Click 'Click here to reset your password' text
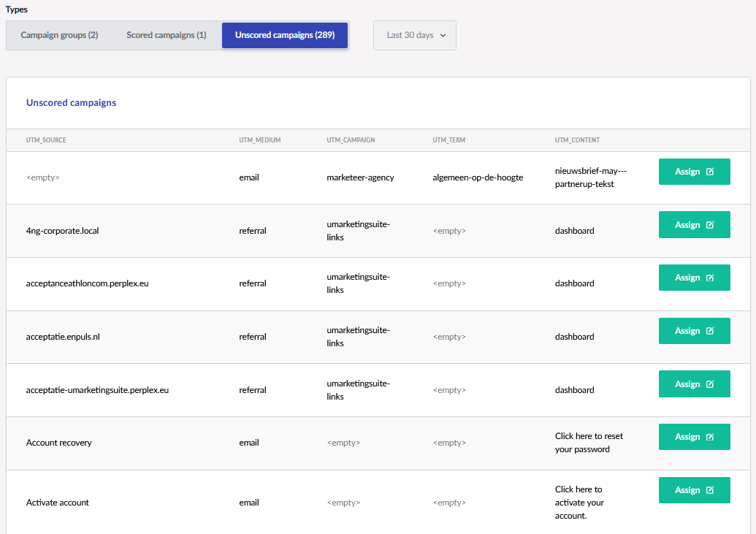The width and height of the screenshot is (756, 534). pyautogui.click(x=589, y=443)
